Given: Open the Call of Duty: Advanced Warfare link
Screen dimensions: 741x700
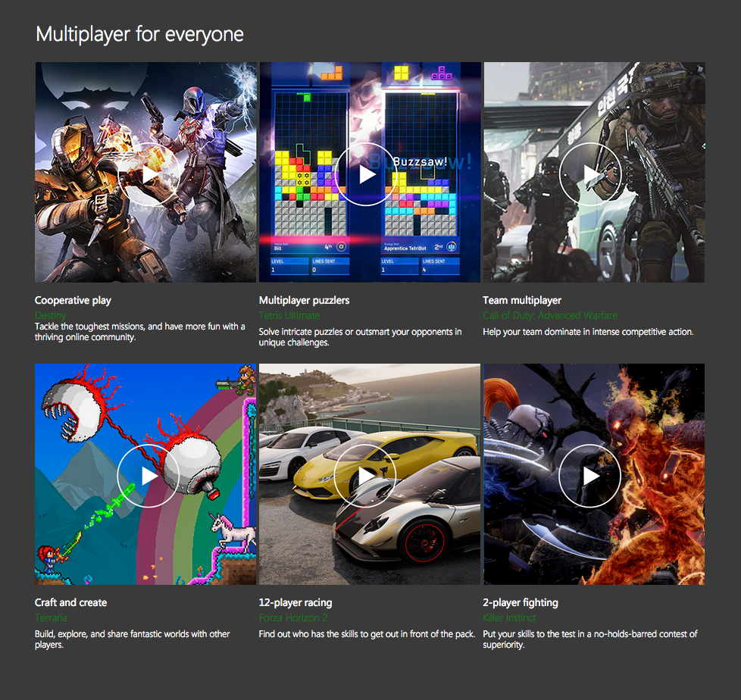Looking at the screenshot, I should point(550,315).
